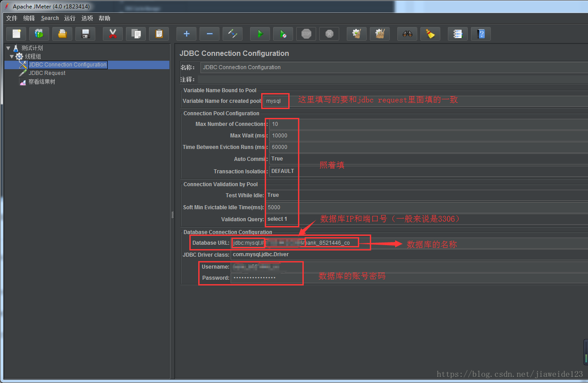Collapse the 测试计划 tree node arrow
The height and width of the screenshot is (383, 588).
click(x=8, y=48)
